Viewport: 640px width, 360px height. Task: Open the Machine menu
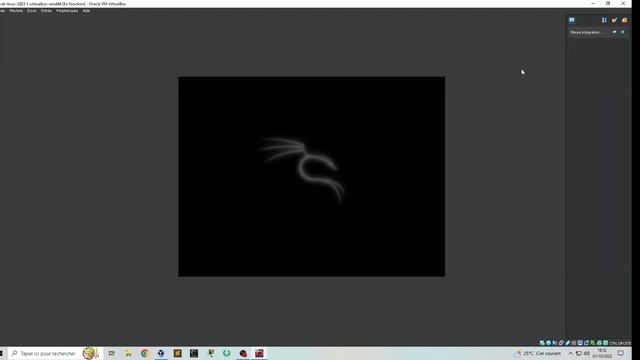[x=16, y=11]
